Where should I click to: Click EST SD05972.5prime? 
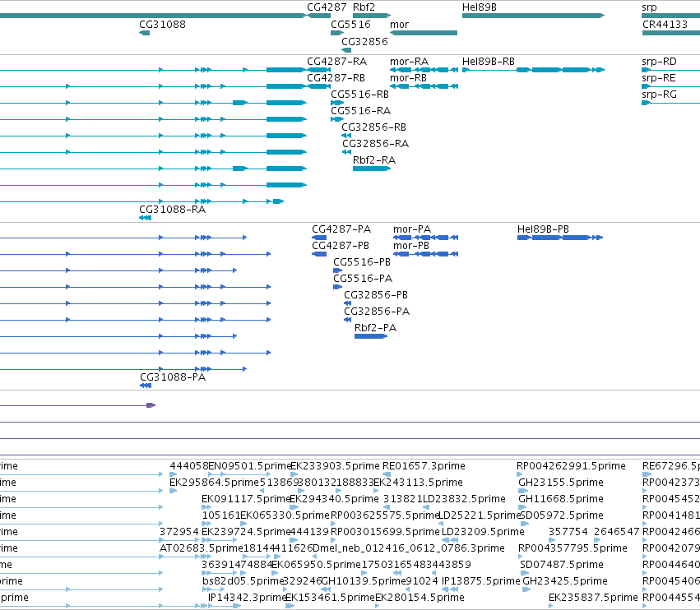[562, 515]
